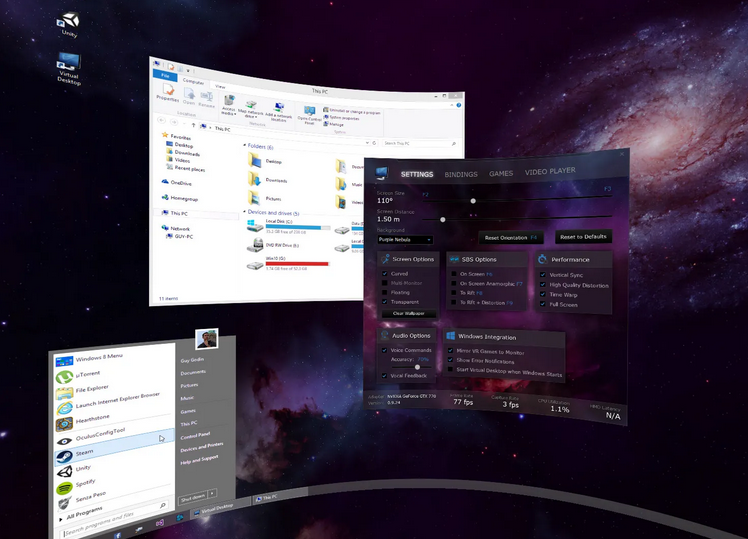Click the Search This PC field
This screenshot has height=539, width=748.
pos(419,143)
